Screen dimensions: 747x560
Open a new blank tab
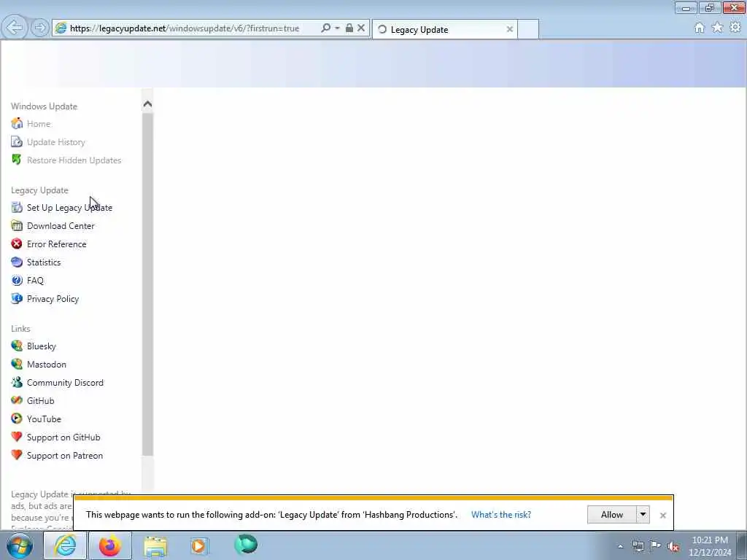point(528,29)
